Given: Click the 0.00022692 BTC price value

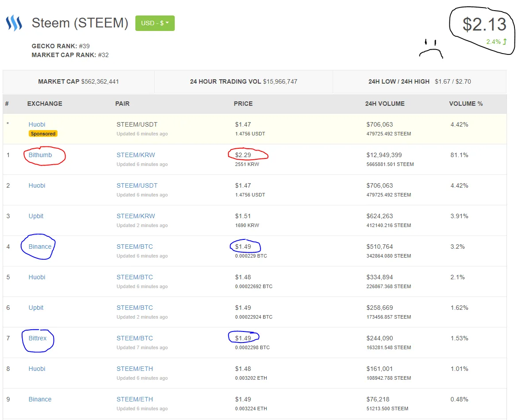Looking at the screenshot, I should pyautogui.click(x=254, y=286).
